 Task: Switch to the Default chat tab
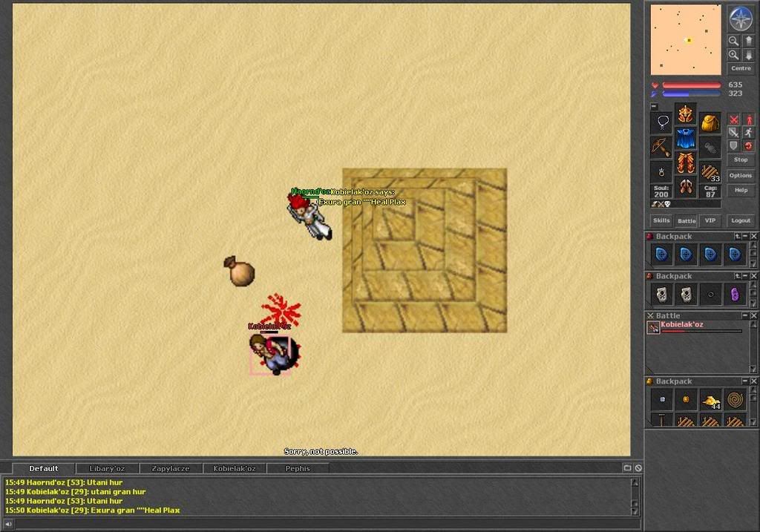(x=44, y=468)
